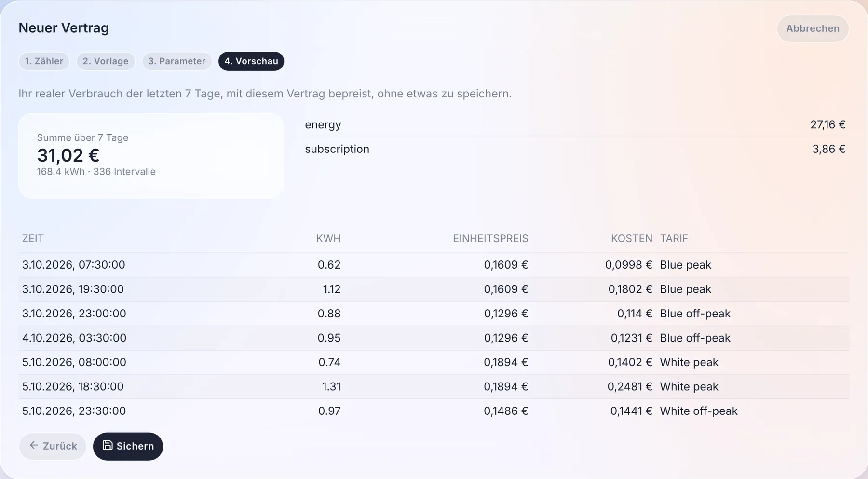Click the energy cost line 27,16 €

[575, 124]
